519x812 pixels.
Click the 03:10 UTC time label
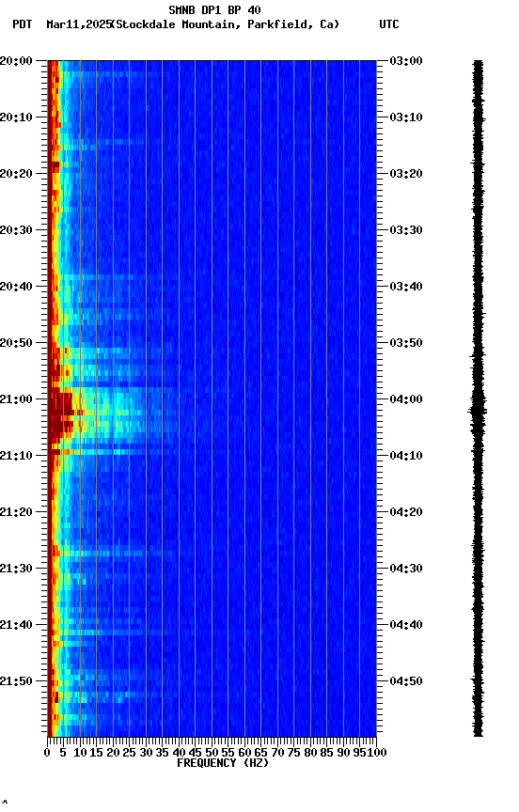[x=406, y=117]
